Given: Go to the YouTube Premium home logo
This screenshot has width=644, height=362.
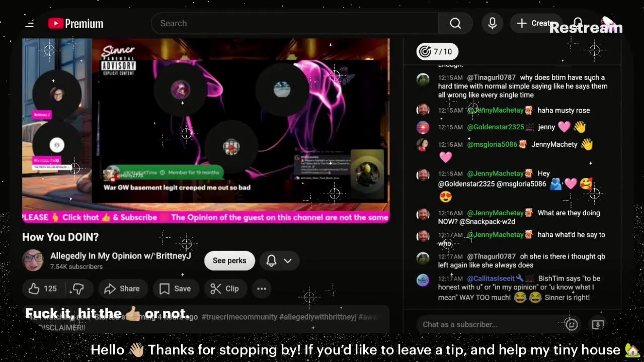Looking at the screenshot, I should (x=75, y=24).
